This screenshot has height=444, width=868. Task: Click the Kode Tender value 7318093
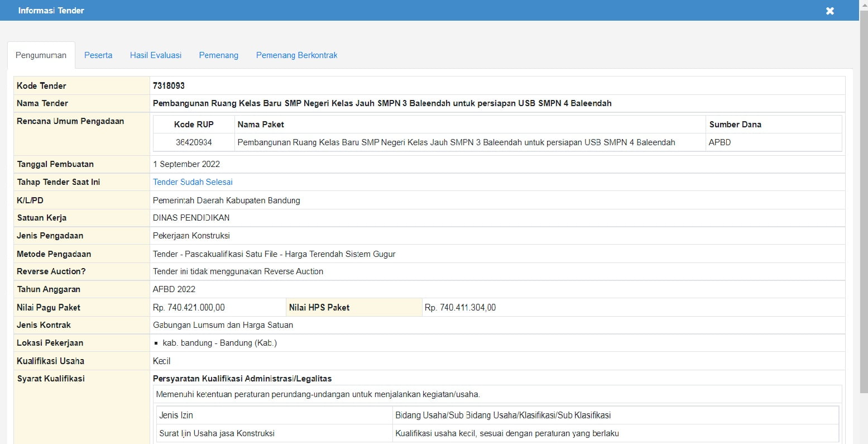(x=169, y=85)
